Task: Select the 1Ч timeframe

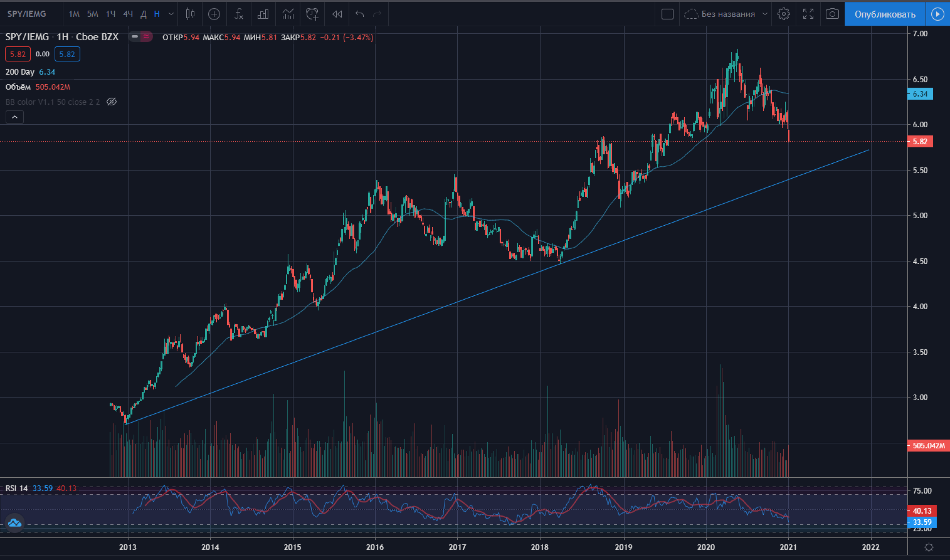Action: coord(111,14)
